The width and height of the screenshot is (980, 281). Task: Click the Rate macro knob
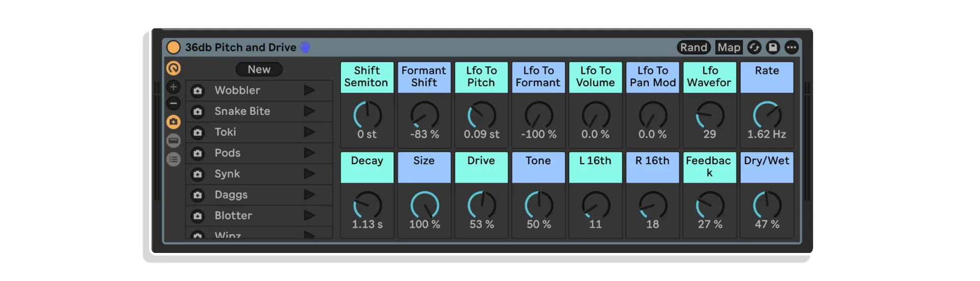[768, 115]
